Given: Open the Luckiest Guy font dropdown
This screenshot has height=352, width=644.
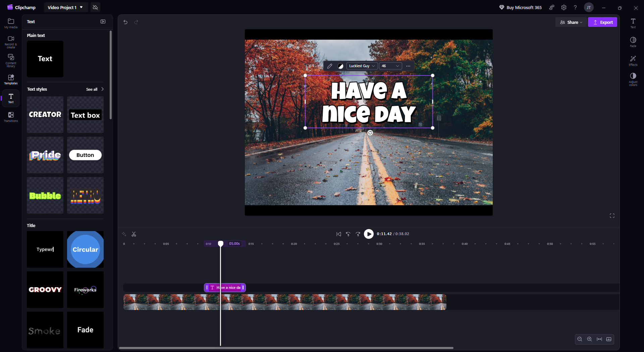Looking at the screenshot, I should point(362,66).
